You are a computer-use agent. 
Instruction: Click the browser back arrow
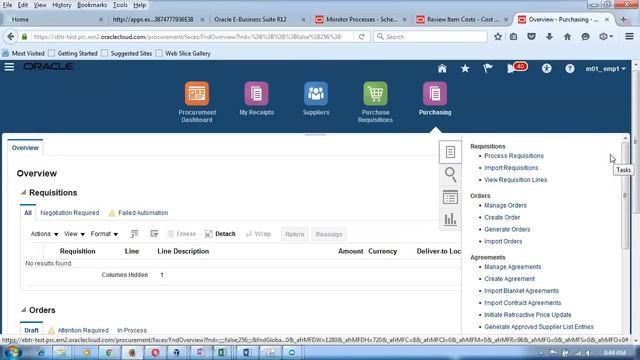point(11,37)
